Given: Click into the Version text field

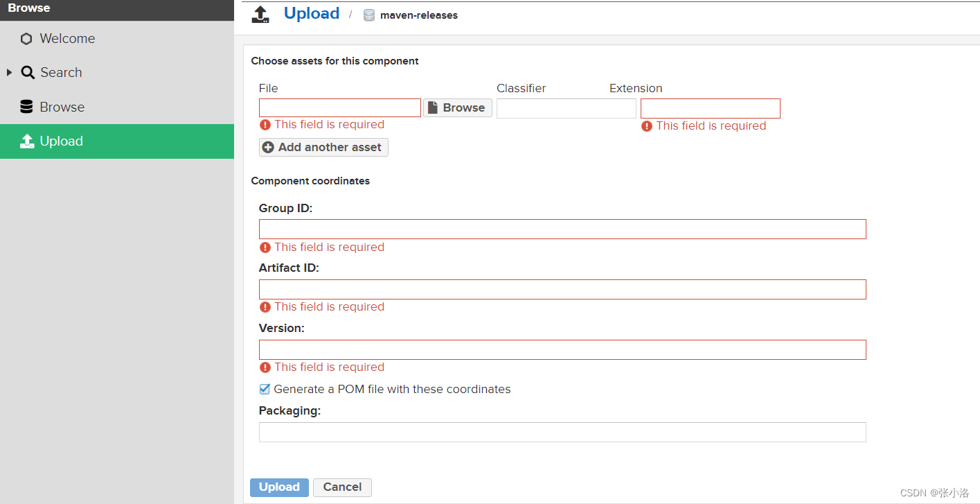Looking at the screenshot, I should tap(562, 350).
